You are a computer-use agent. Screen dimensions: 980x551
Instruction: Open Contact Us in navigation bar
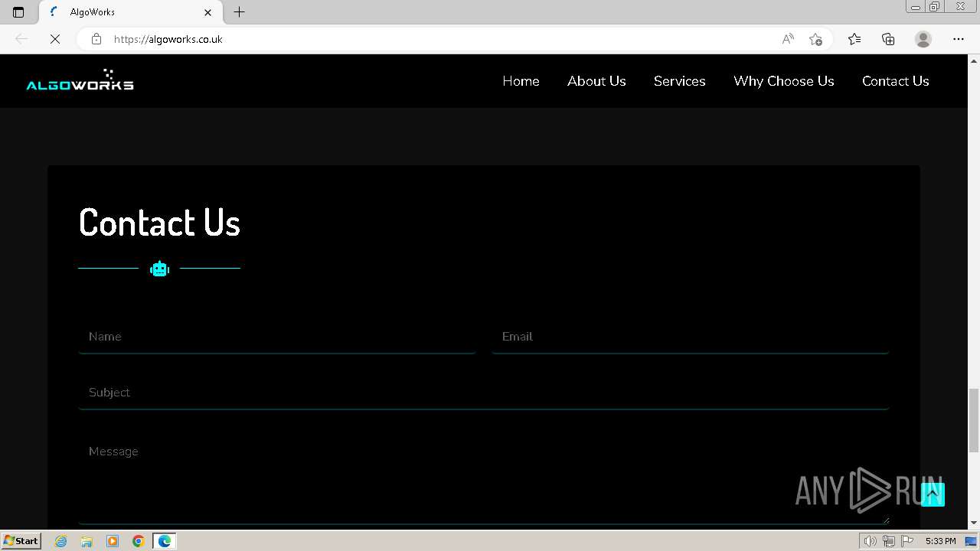(895, 81)
